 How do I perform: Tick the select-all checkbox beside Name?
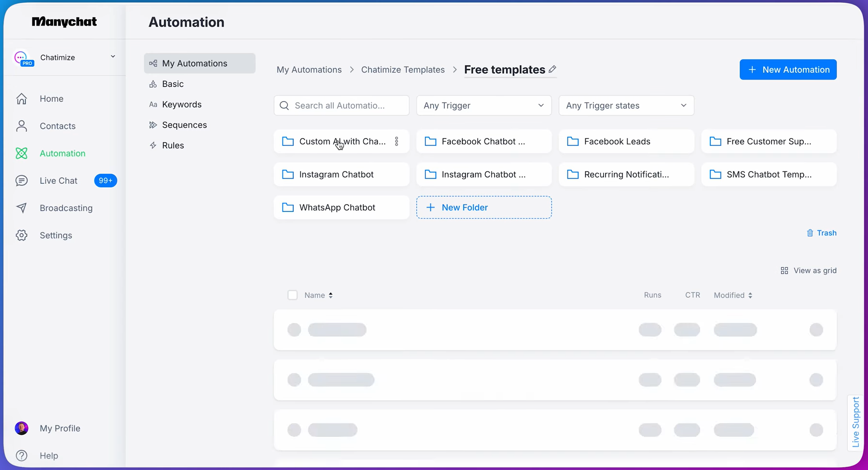[292, 295]
